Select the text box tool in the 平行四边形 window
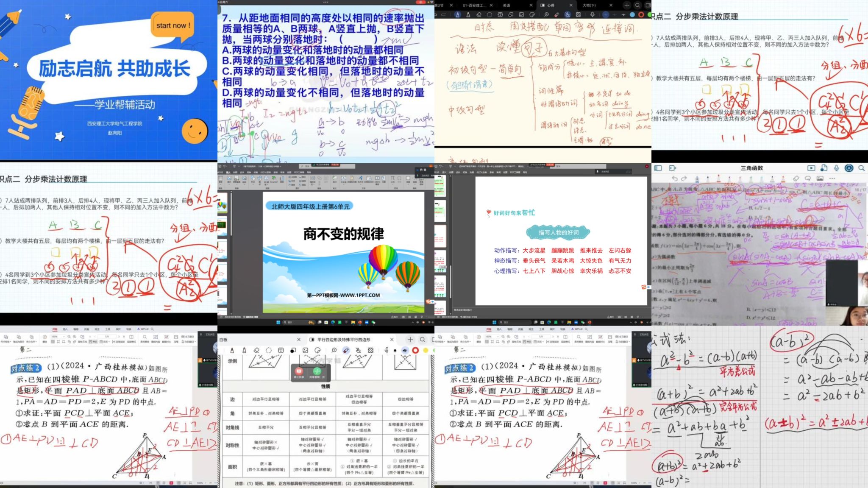This screenshot has width=868, height=488. (x=281, y=350)
